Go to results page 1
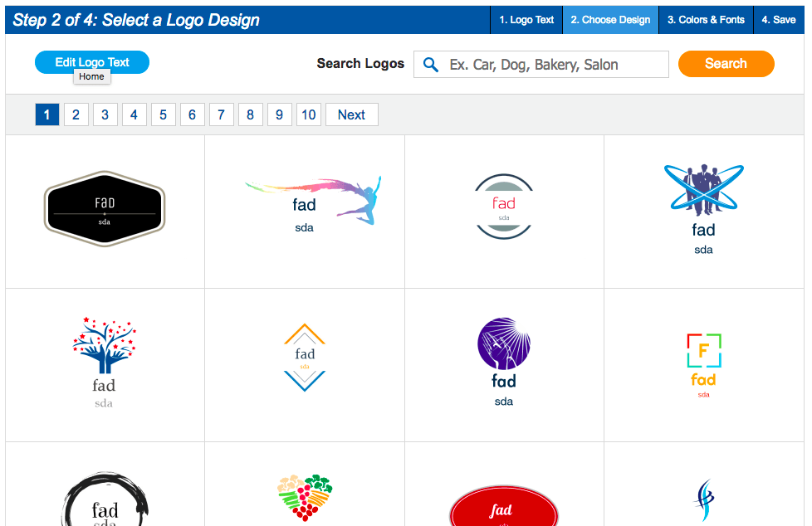This screenshot has height=526, width=812. coord(47,114)
